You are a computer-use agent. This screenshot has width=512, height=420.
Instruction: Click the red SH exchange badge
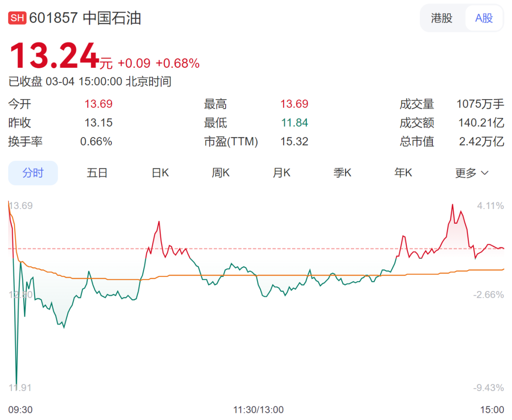(x=17, y=18)
